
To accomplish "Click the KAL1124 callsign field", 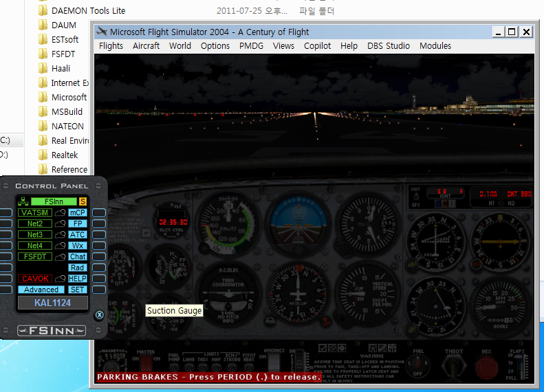I will 53,303.
